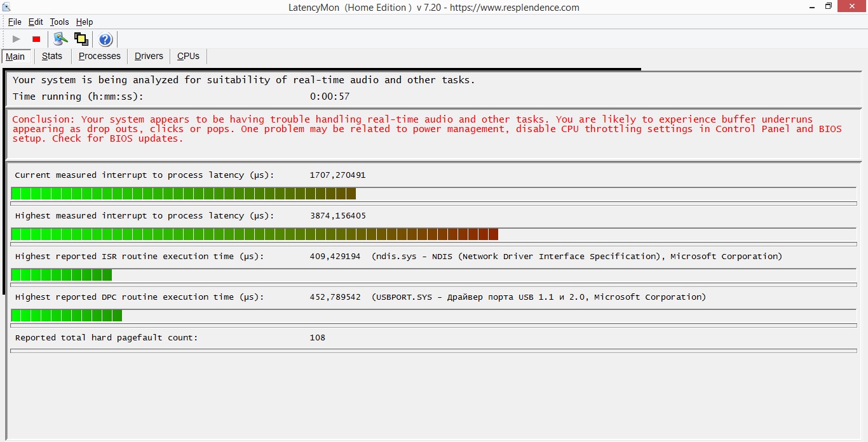The width and height of the screenshot is (868, 442).
Task: Close the LatencyMon window
Action: pos(852,7)
